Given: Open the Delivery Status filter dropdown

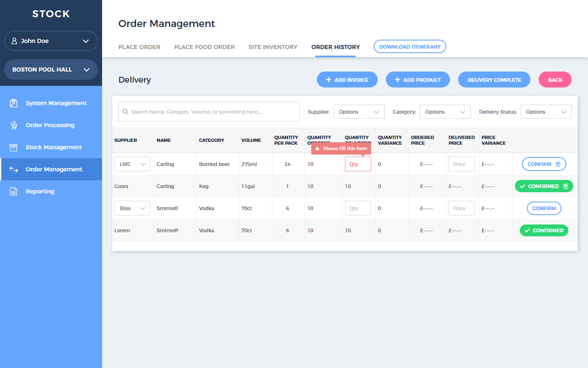Looking at the screenshot, I should [546, 112].
